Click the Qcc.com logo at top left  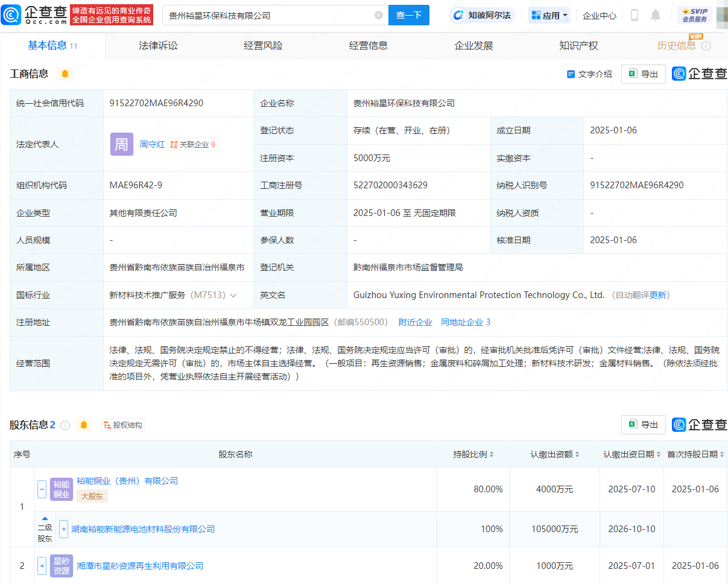[34, 15]
